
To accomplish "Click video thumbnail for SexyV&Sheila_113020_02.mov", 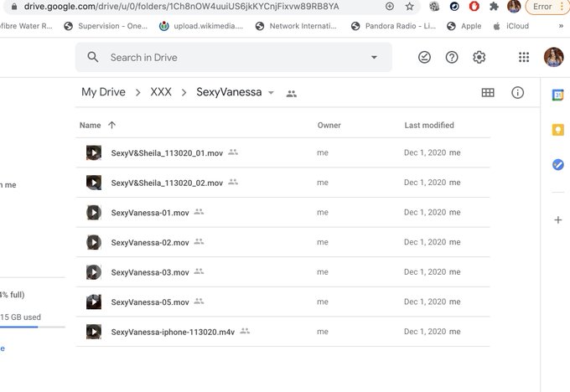I will (x=93, y=183).
